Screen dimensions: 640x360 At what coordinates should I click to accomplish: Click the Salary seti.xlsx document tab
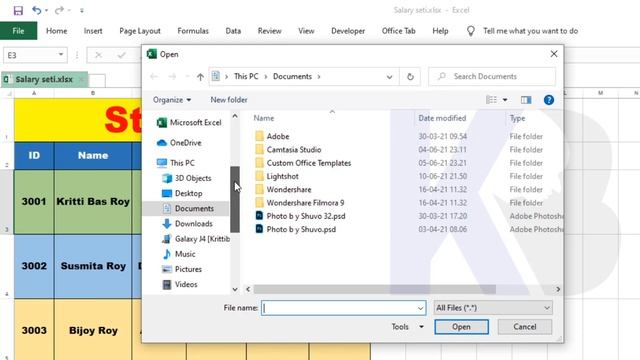[x=44, y=79]
